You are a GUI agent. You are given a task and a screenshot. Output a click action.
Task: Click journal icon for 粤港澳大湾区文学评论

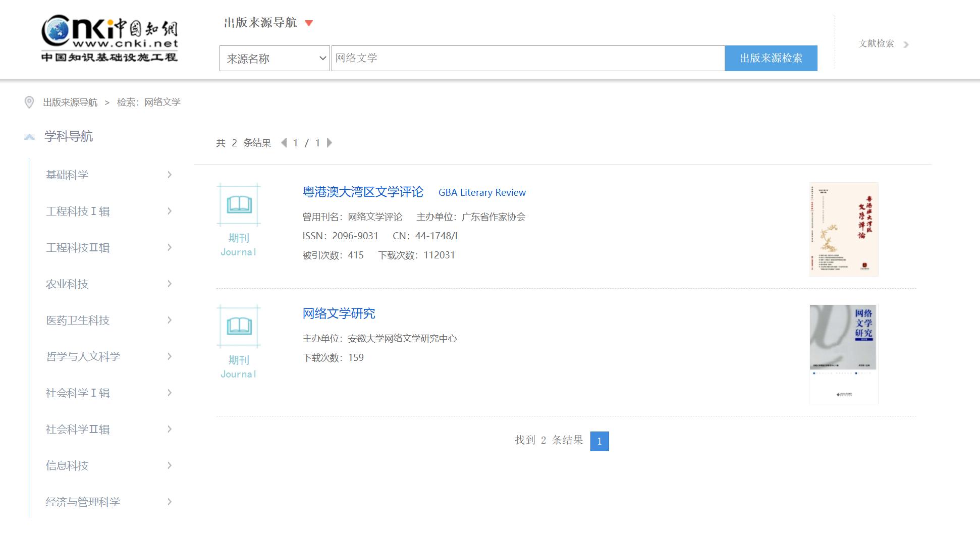pyautogui.click(x=239, y=204)
